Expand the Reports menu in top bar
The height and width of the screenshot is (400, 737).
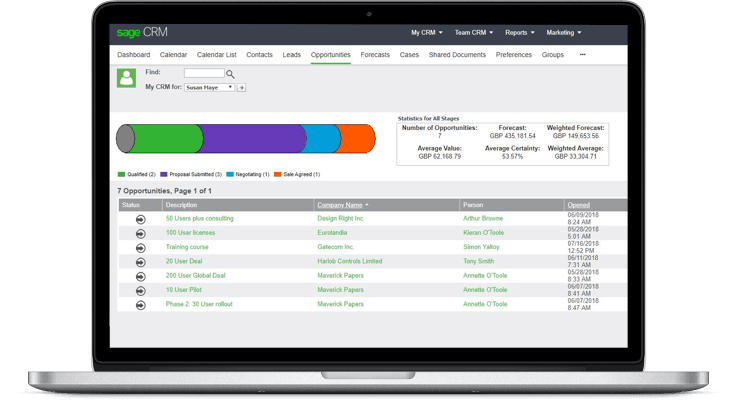(520, 32)
